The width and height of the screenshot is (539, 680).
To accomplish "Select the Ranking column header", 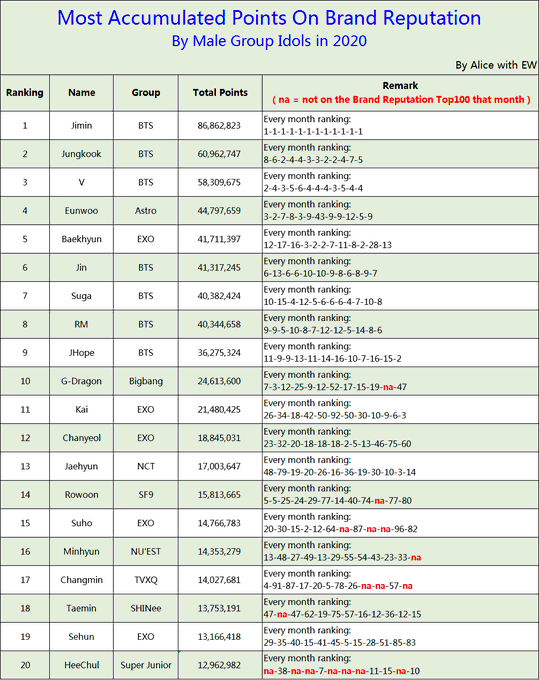I will [25, 92].
